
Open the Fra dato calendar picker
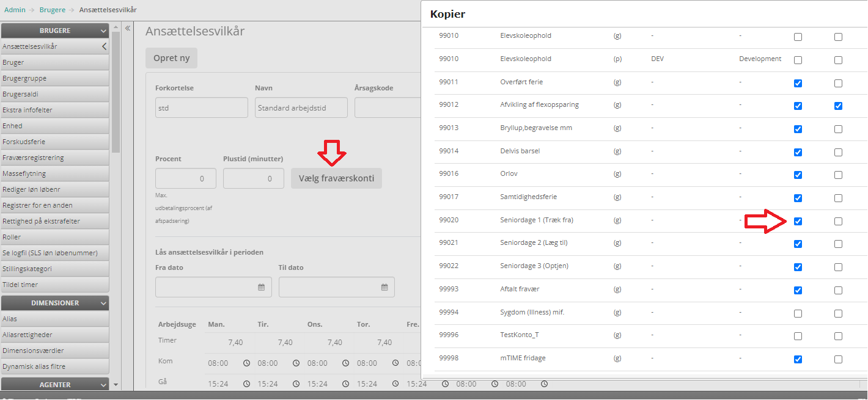pos(261,287)
